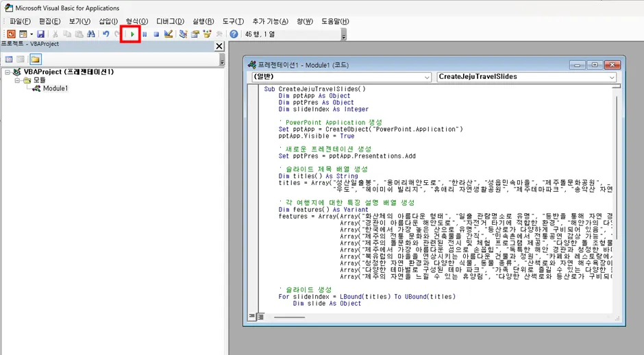Open the 디버그(D) menu

click(170, 21)
